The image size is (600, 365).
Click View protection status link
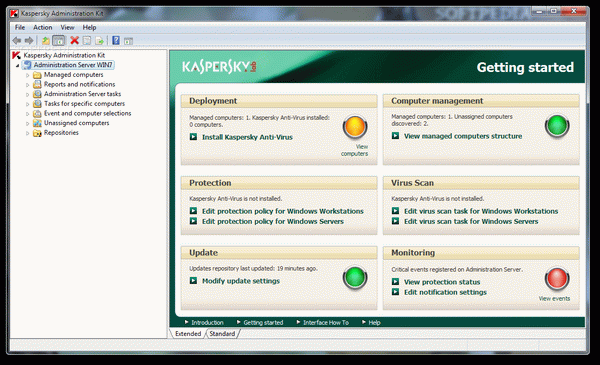point(442,282)
